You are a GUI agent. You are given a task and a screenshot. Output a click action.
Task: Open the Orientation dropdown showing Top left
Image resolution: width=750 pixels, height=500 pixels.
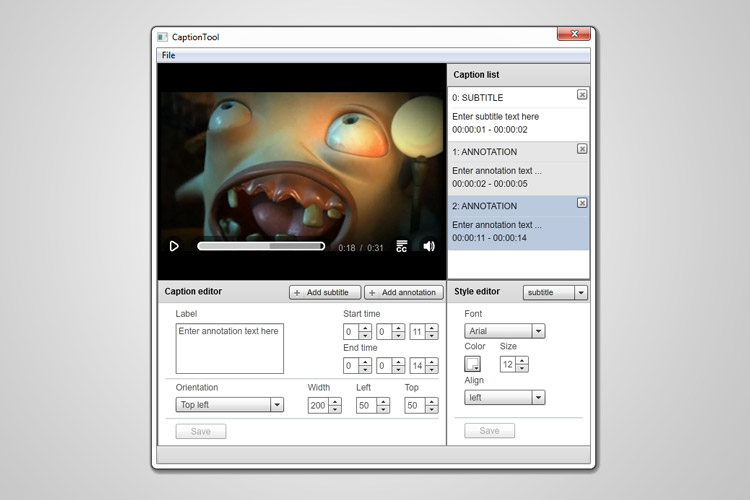[230, 405]
